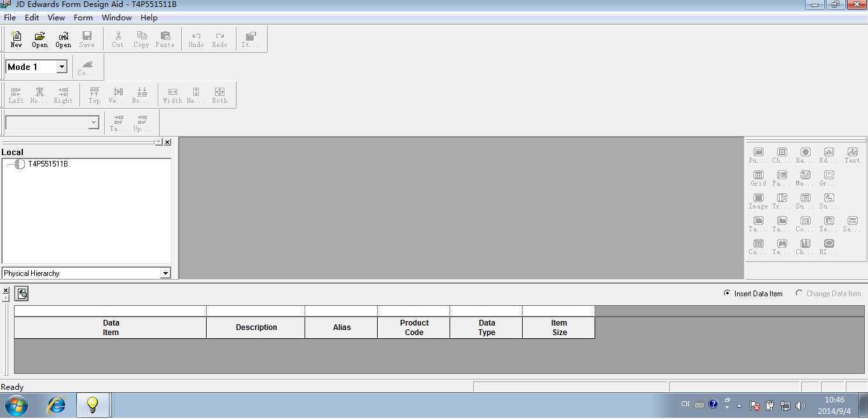This screenshot has width=868, height=419.
Task: Click the volume speaker tray icon
Action: point(800,406)
